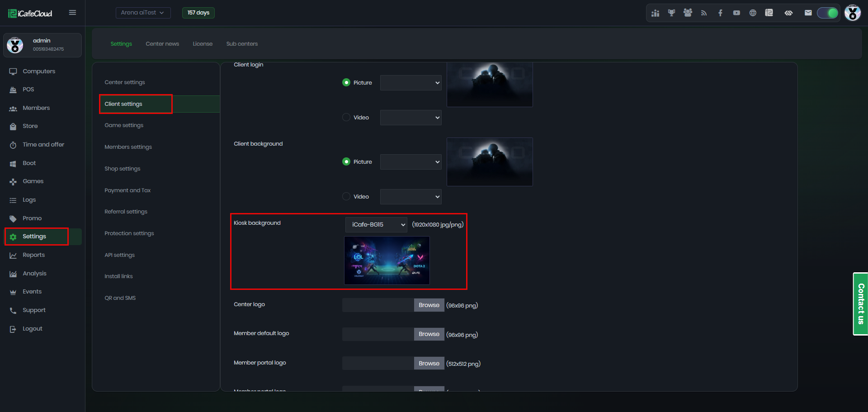Open Install links in the settings menu
The width and height of the screenshot is (868, 412).
click(119, 276)
